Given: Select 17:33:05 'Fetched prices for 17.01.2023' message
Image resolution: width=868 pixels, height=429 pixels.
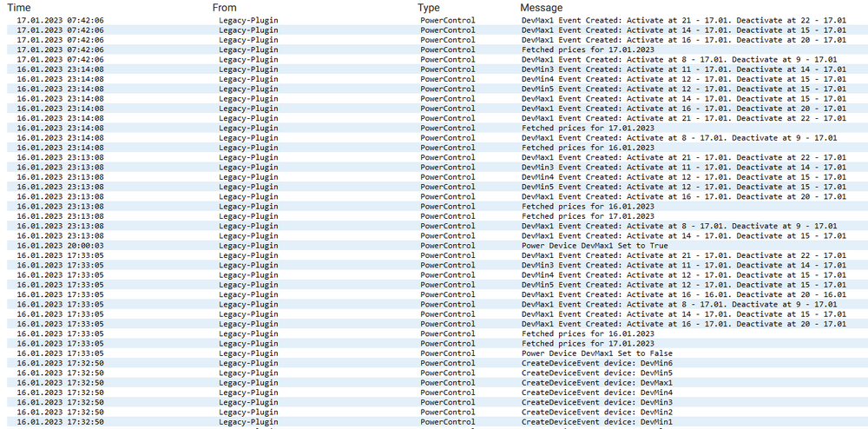Looking at the screenshot, I should tap(588, 344).
